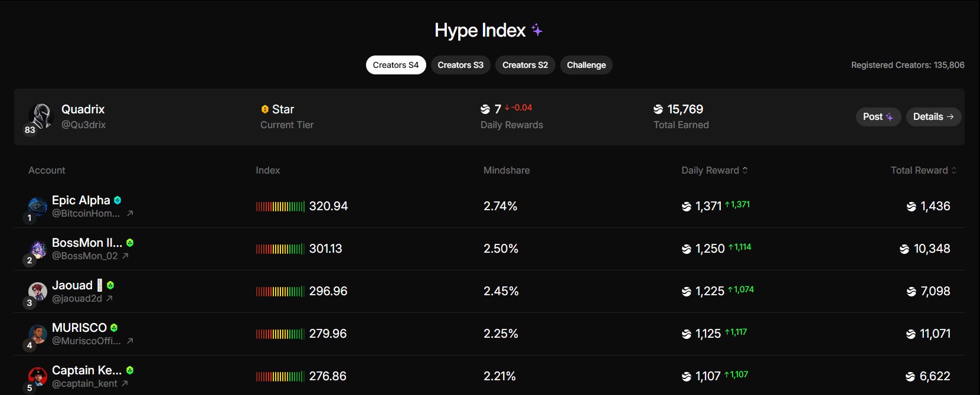Click captain_kent external link arrow icon
The height and width of the screenshot is (395, 980).
tap(125, 384)
